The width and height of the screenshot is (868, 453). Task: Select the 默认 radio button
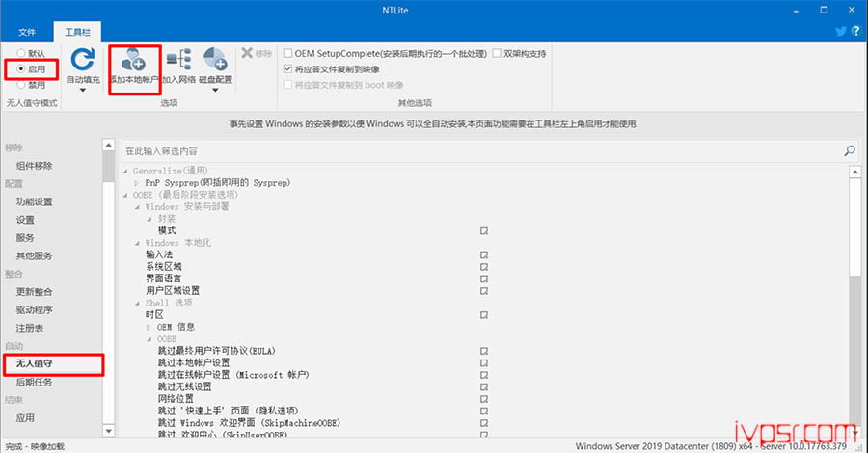point(21,53)
